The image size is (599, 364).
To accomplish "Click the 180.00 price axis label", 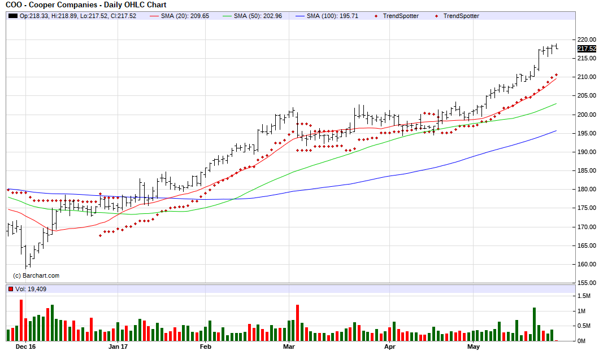I will pyautogui.click(x=587, y=189).
